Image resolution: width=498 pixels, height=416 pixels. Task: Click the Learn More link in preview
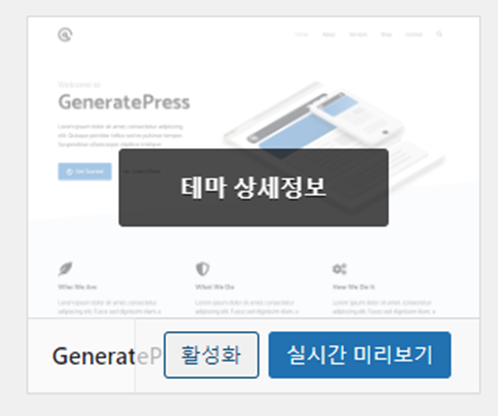[x=142, y=171]
